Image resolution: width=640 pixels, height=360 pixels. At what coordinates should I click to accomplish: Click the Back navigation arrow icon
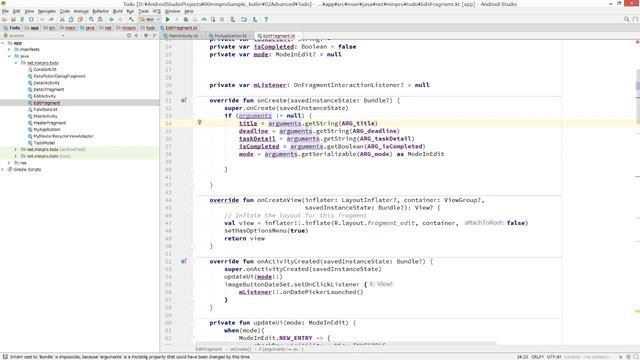[111, 19]
